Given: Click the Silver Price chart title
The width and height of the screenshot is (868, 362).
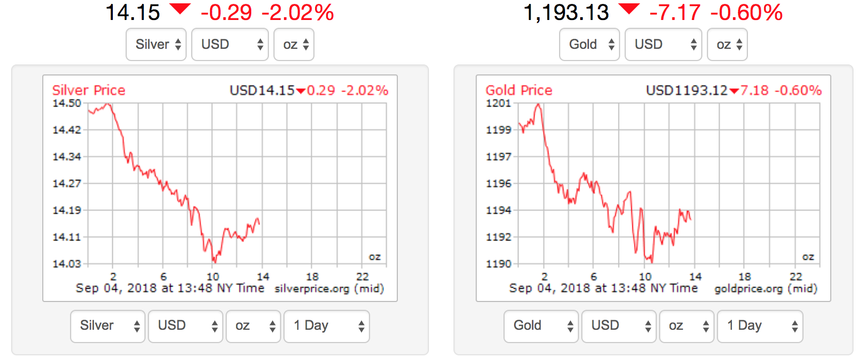Looking at the screenshot, I should 89,90.
